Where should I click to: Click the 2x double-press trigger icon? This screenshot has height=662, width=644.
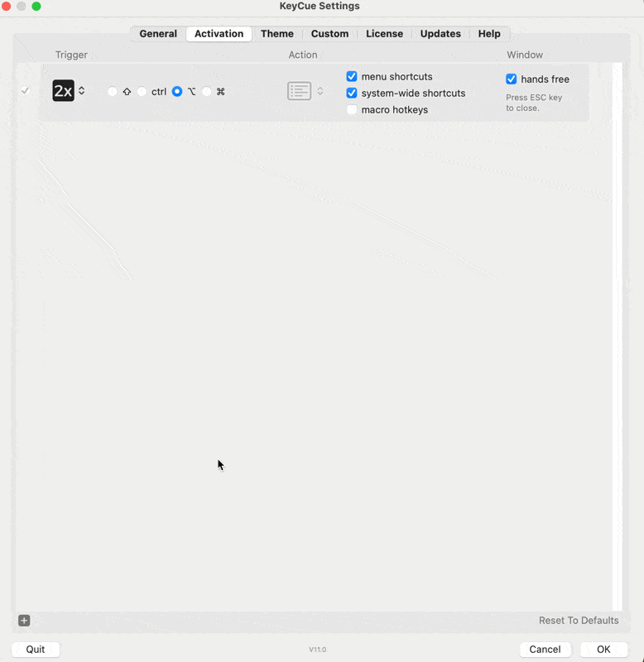pos(64,90)
